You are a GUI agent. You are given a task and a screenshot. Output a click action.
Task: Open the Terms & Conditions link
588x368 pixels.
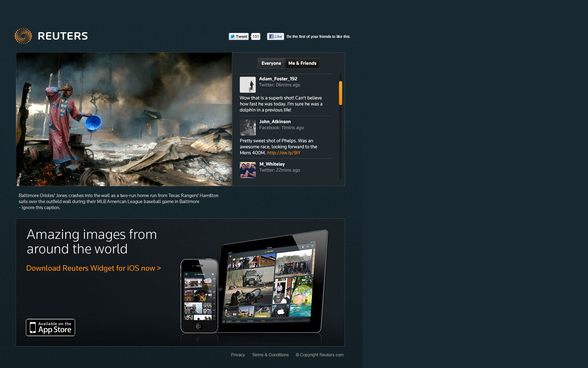[x=270, y=355]
